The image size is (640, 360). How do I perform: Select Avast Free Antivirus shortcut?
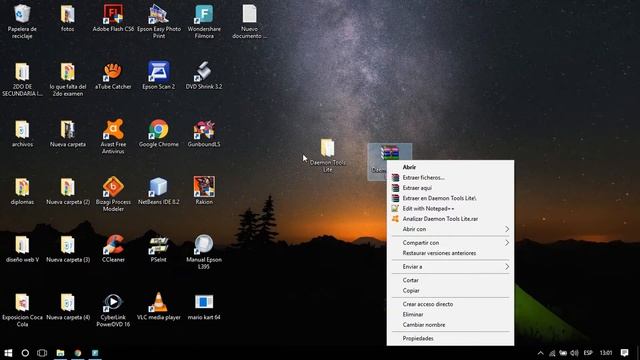[113, 137]
